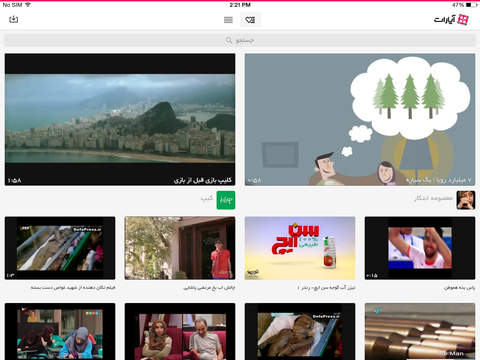Viewport: 480px width, 360px height.
Task: Open the tilted waterfall video thumbnail
Action: (60, 248)
